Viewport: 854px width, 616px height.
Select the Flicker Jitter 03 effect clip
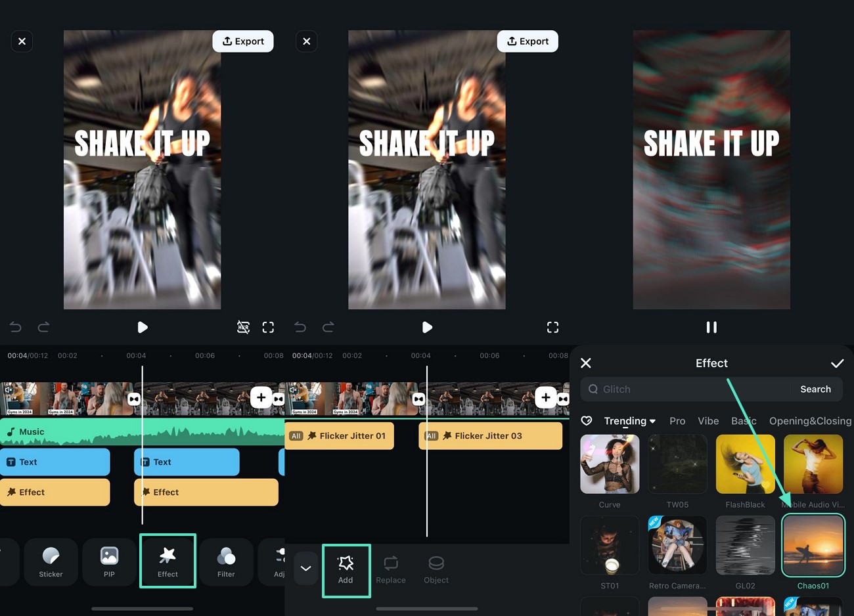[490, 436]
